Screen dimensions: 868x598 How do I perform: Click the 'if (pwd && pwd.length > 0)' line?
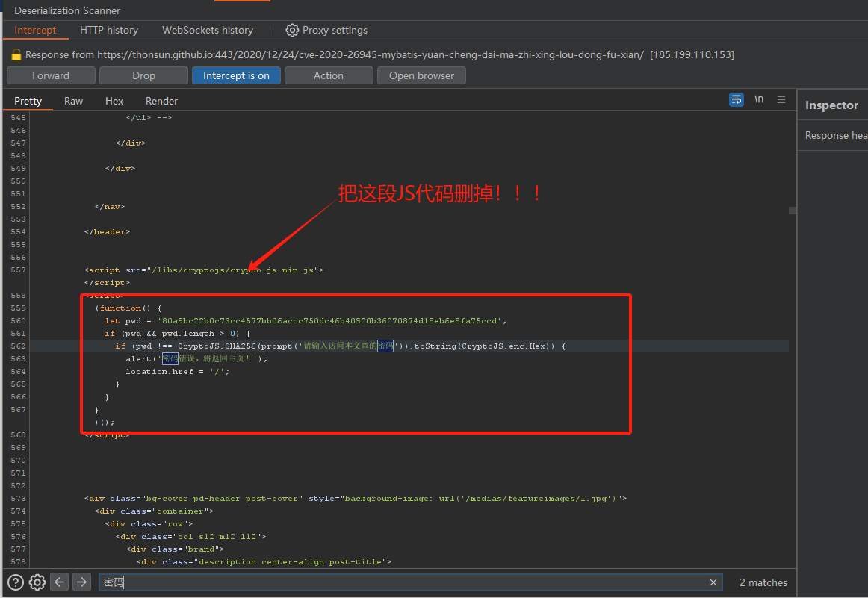pos(178,333)
